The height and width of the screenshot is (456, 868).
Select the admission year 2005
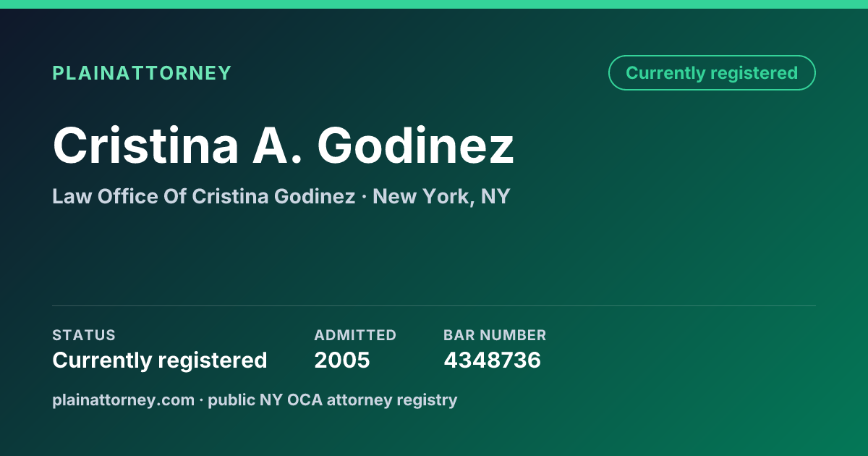pyautogui.click(x=342, y=360)
